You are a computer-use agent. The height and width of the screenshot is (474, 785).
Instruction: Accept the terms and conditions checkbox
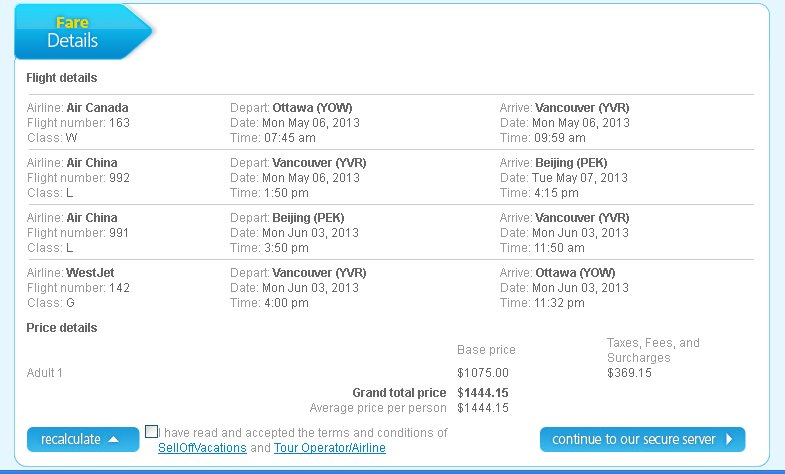151,431
